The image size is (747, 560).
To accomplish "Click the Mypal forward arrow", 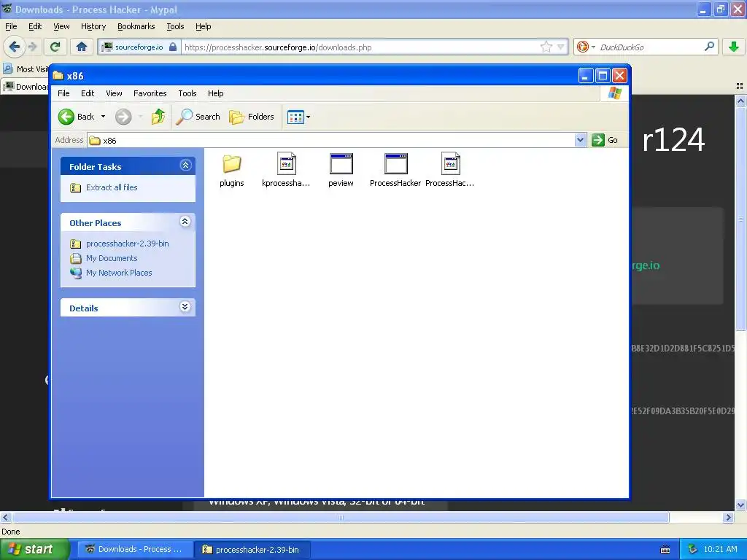I will (32, 47).
